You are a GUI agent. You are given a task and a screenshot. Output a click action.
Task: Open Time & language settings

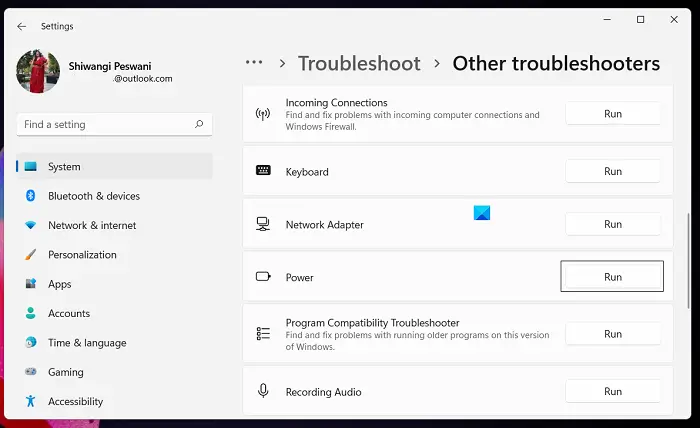pyautogui.click(x=87, y=343)
